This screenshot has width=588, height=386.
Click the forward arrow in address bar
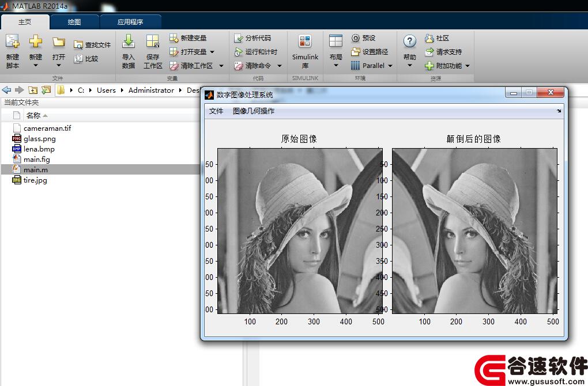tap(19, 90)
